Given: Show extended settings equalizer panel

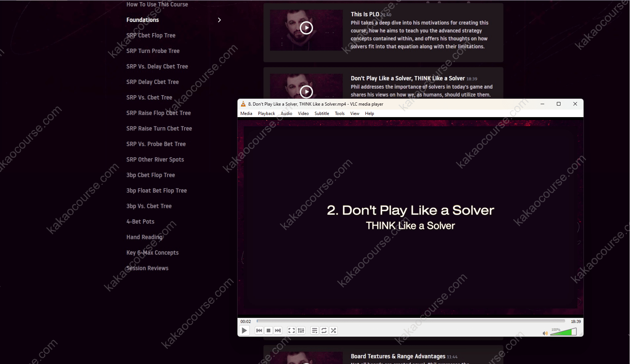Looking at the screenshot, I should click(301, 330).
